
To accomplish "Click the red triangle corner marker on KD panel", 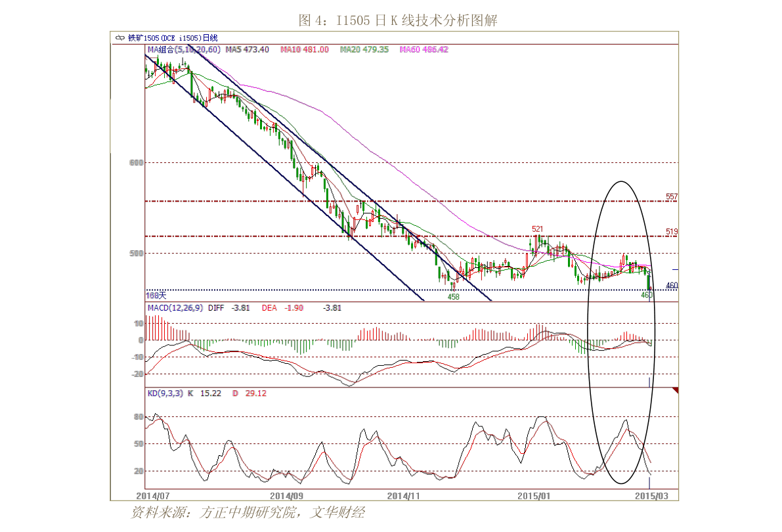I will point(674,391).
